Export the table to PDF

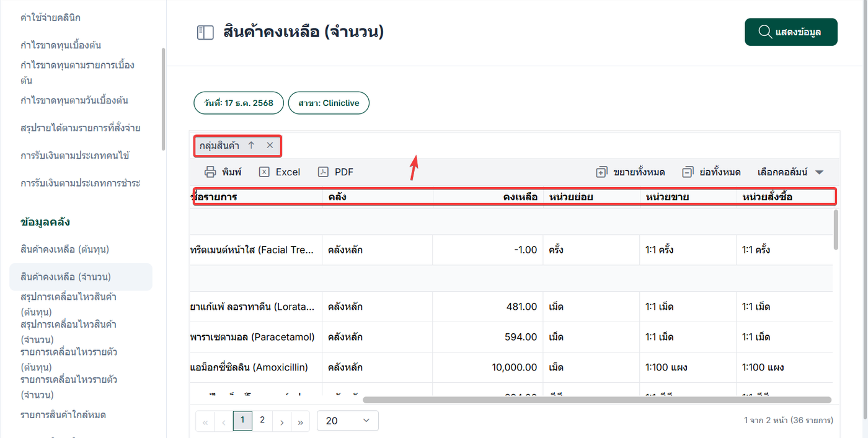(x=336, y=172)
